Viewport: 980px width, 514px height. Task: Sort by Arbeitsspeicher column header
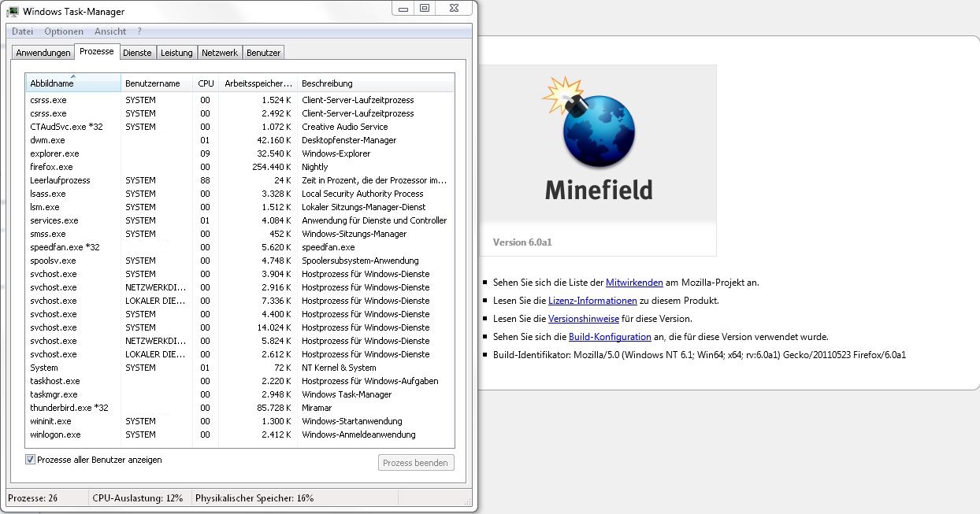pos(258,83)
